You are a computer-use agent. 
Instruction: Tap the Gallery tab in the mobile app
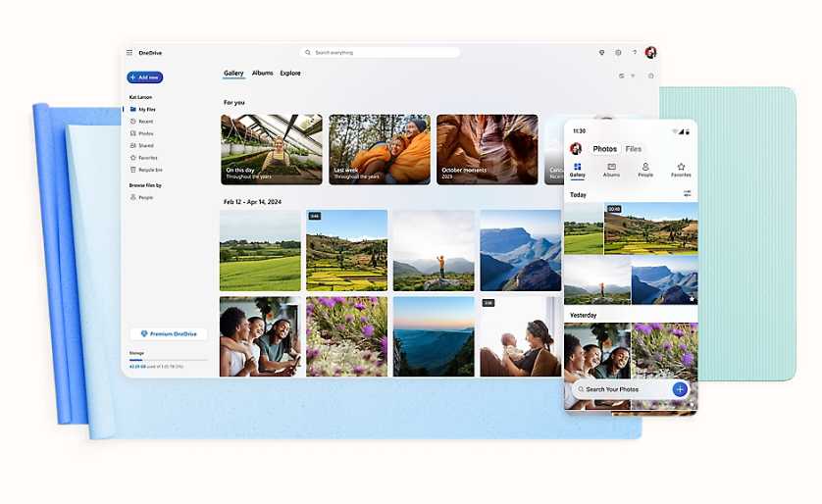577,170
